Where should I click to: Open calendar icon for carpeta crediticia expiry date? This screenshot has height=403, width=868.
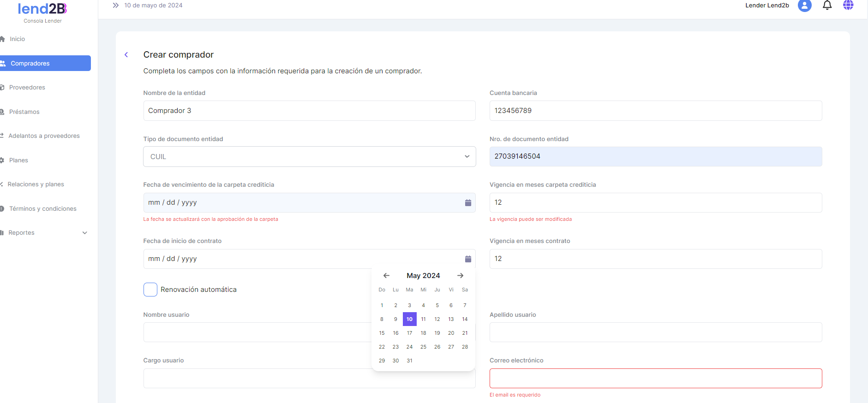tap(467, 203)
